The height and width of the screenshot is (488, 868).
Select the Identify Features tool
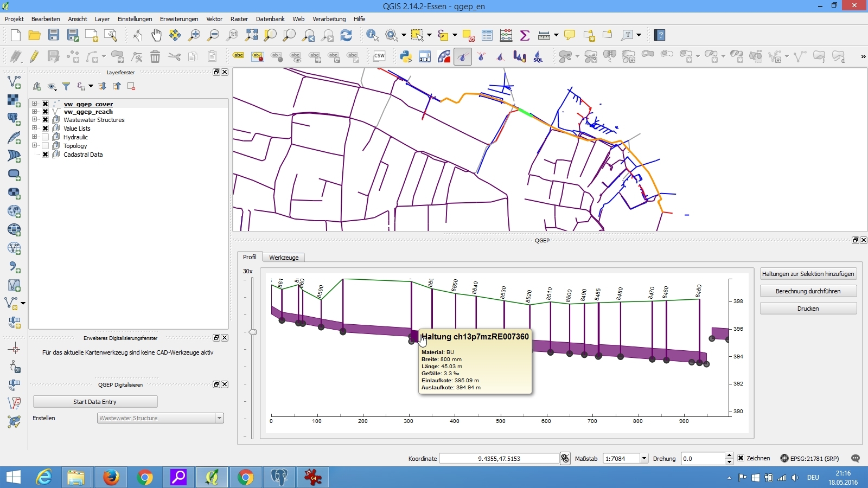tap(373, 35)
